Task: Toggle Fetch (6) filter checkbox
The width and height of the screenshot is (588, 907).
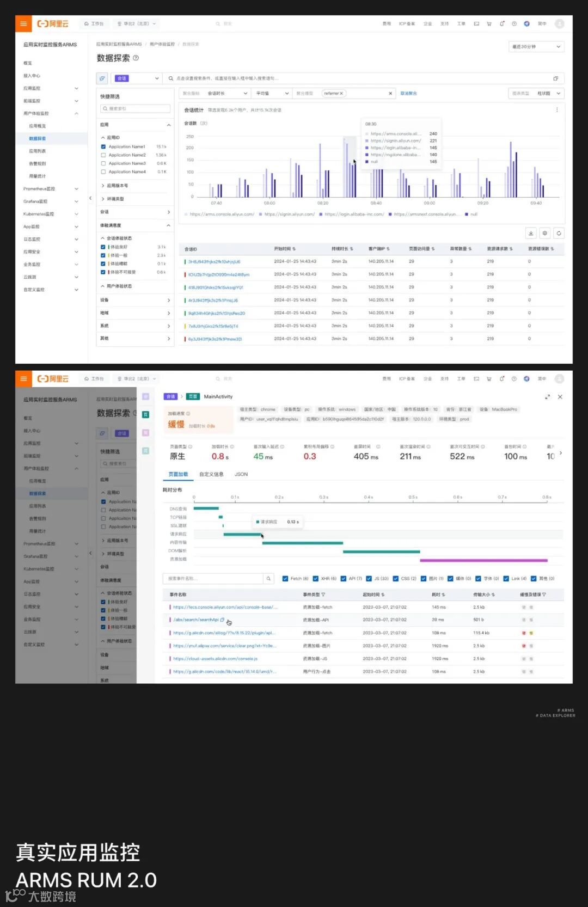Action: pos(285,578)
